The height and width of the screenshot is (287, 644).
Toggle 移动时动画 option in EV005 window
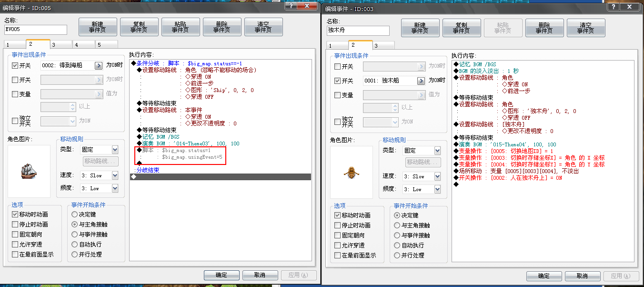point(15,215)
